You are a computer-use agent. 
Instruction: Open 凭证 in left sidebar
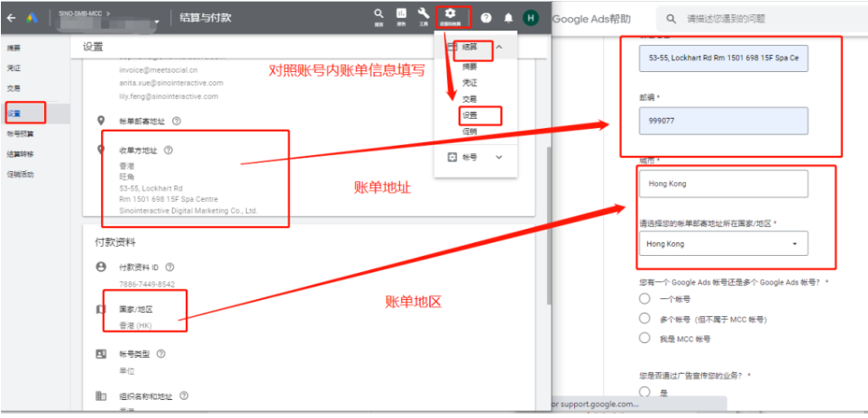pyautogui.click(x=14, y=68)
